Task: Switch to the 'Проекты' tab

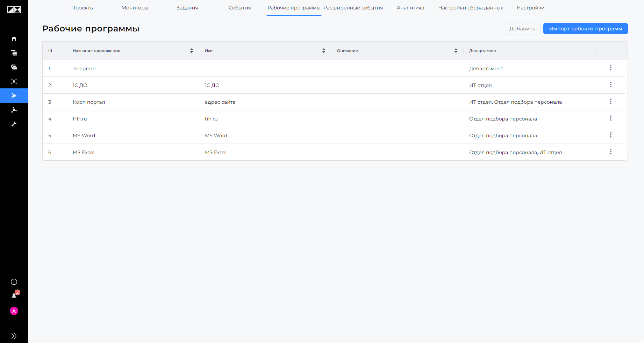Action: (83, 8)
